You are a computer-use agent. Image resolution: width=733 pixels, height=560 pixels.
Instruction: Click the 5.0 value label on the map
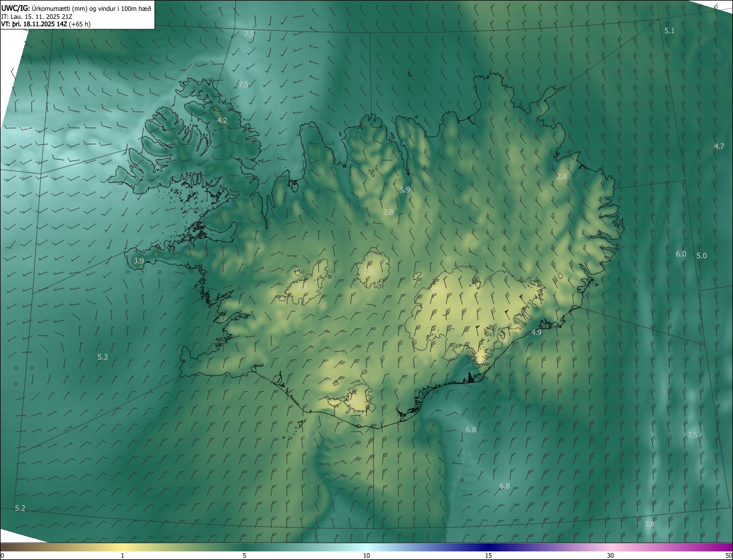702,256
